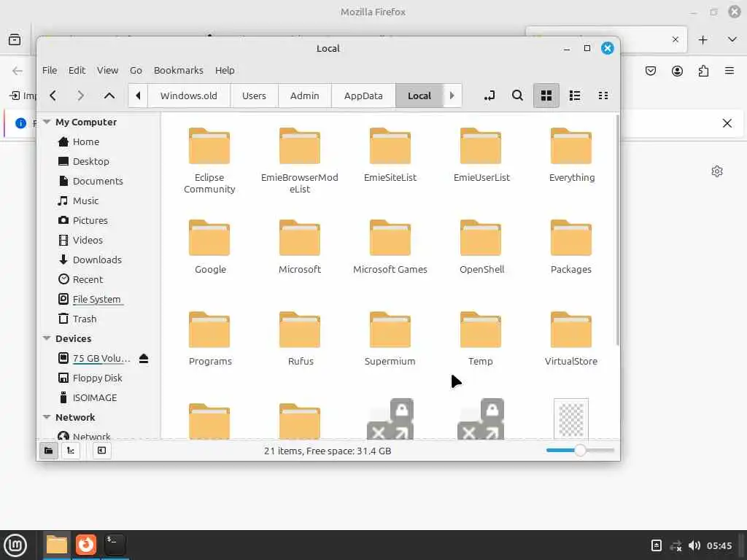
Task: Open the Bookmarks menu
Action: tap(179, 71)
